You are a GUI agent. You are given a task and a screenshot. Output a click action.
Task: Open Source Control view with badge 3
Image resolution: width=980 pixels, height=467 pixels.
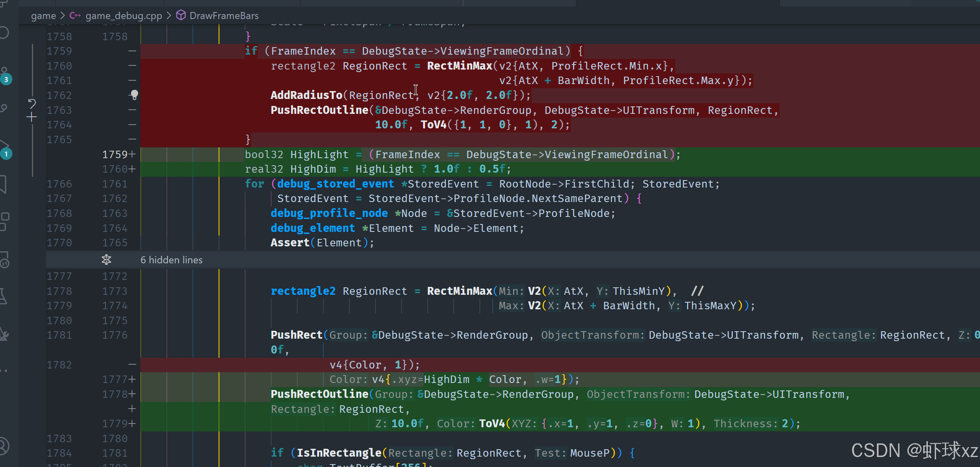[5, 75]
